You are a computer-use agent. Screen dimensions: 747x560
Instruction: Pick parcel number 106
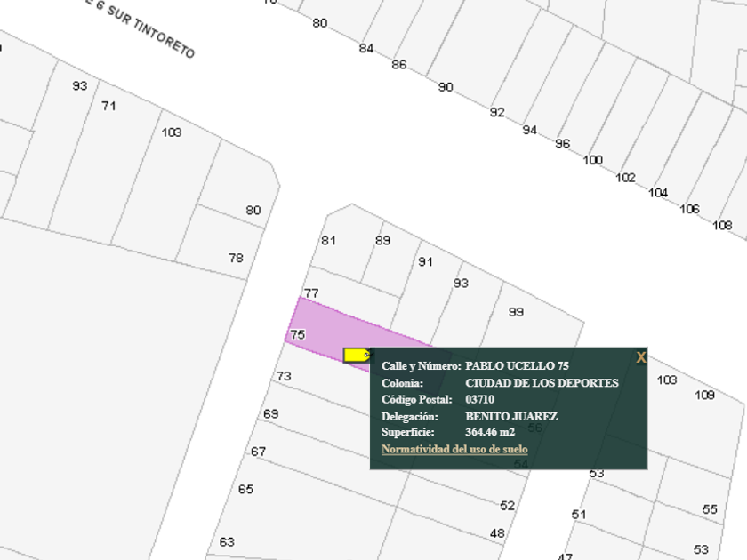(x=689, y=209)
